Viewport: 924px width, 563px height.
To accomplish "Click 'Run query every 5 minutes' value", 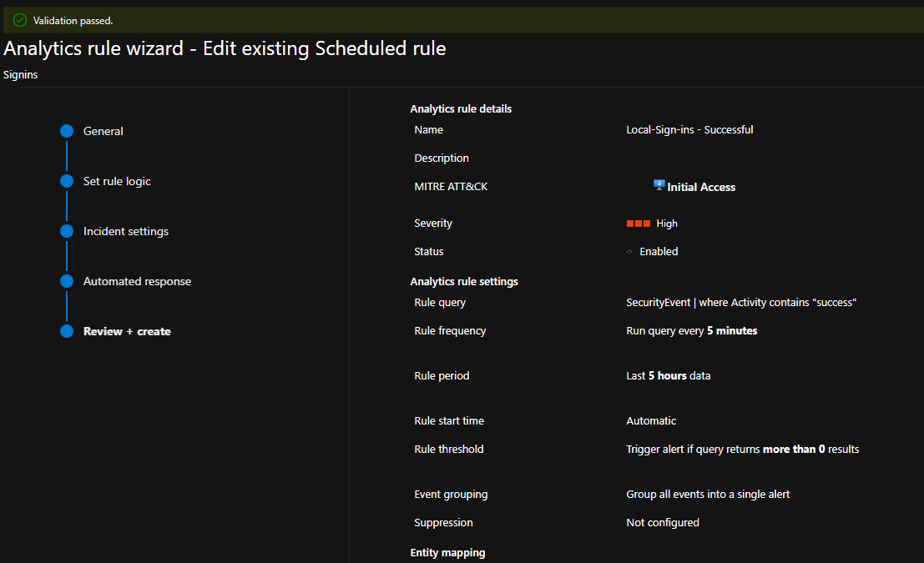I will tap(692, 331).
